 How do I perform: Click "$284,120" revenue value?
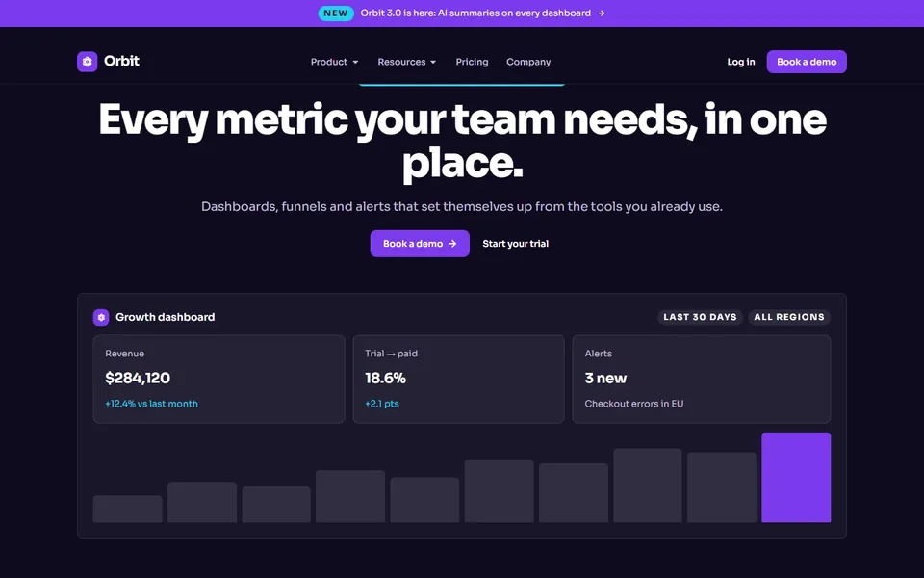click(138, 378)
